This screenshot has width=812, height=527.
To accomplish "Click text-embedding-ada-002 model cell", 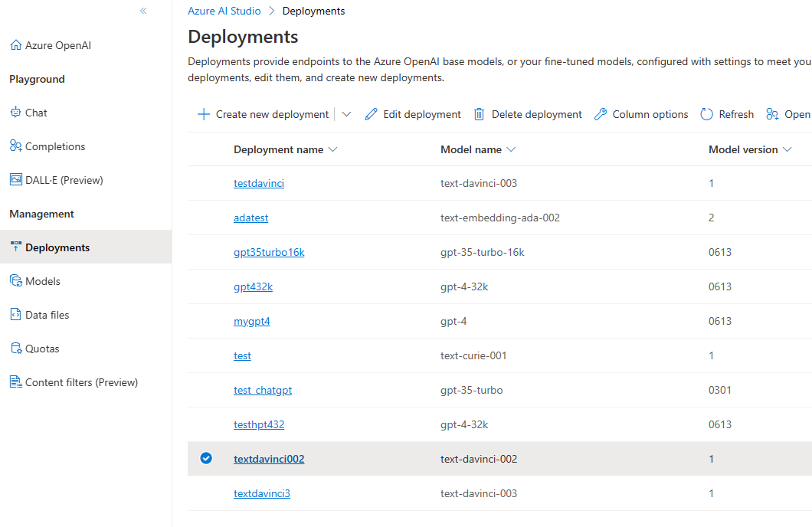I will [x=500, y=218].
